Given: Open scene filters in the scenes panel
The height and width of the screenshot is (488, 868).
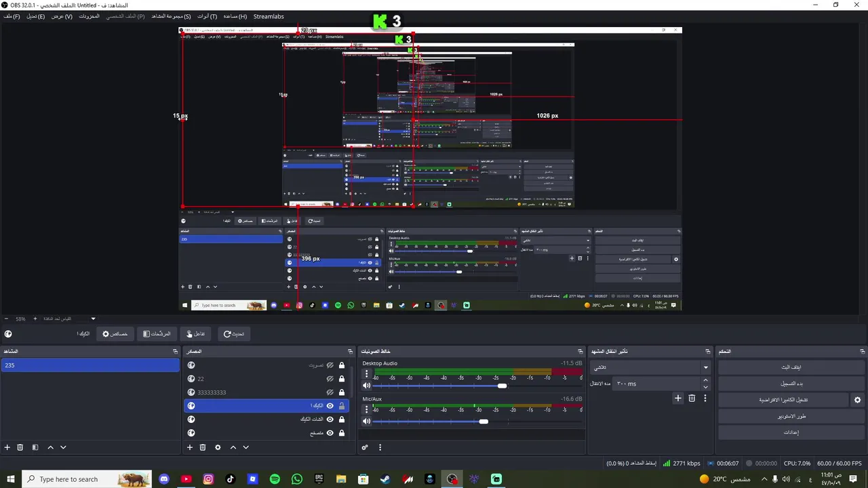Looking at the screenshot, I should [35, 447].
